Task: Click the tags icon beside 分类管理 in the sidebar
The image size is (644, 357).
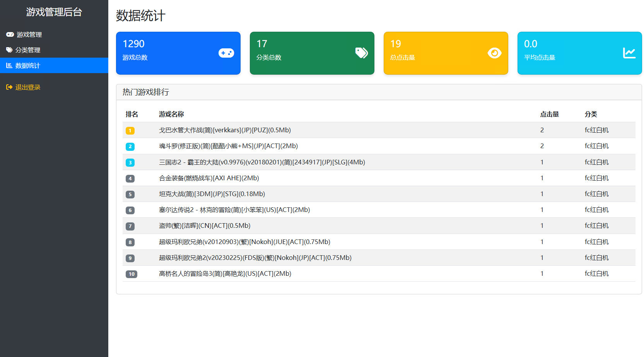Action: (x=9, y=50)
